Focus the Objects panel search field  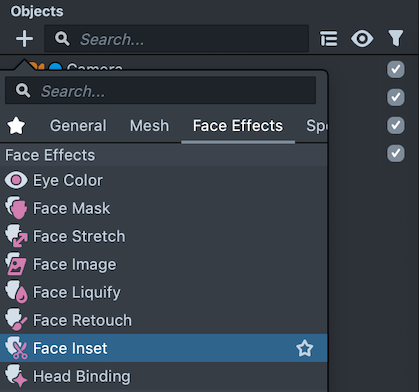[176, 39]
